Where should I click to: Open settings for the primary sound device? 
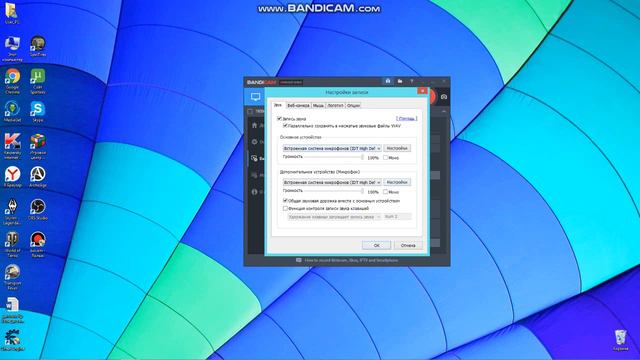click(x=397, y=148)
